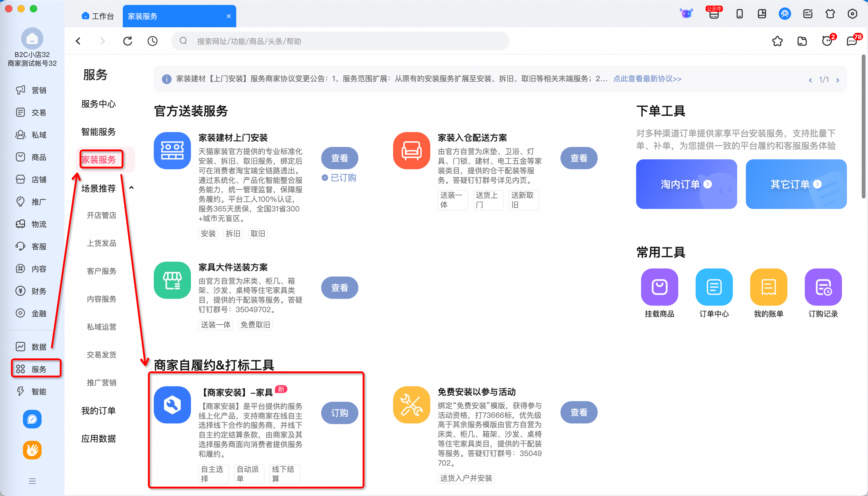Click the robot assistant icon
Image resolution: width=868 pixels, height=496 pixels.
point(686,14)
